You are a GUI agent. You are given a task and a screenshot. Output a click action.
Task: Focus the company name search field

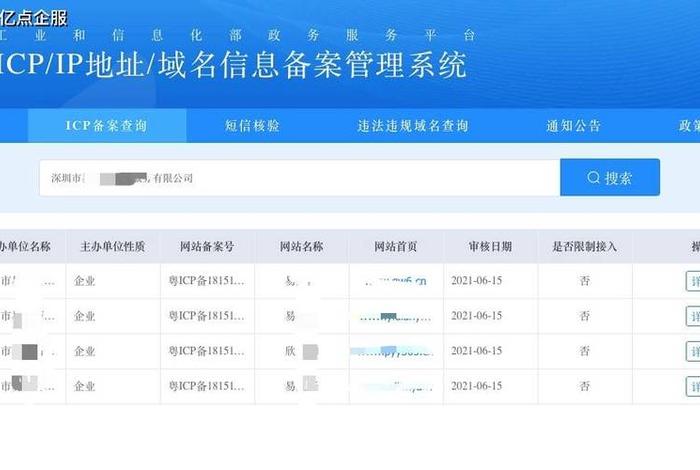300,178
